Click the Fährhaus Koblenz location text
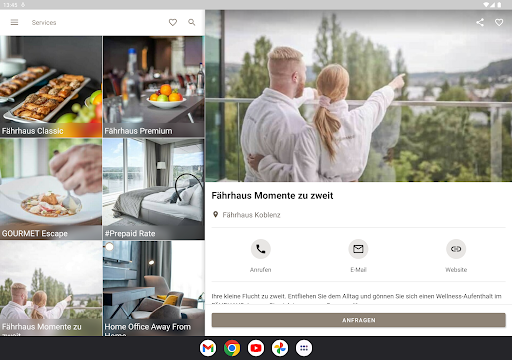The image size is (512, 360). pyautogui.click(x=251, y=215)
